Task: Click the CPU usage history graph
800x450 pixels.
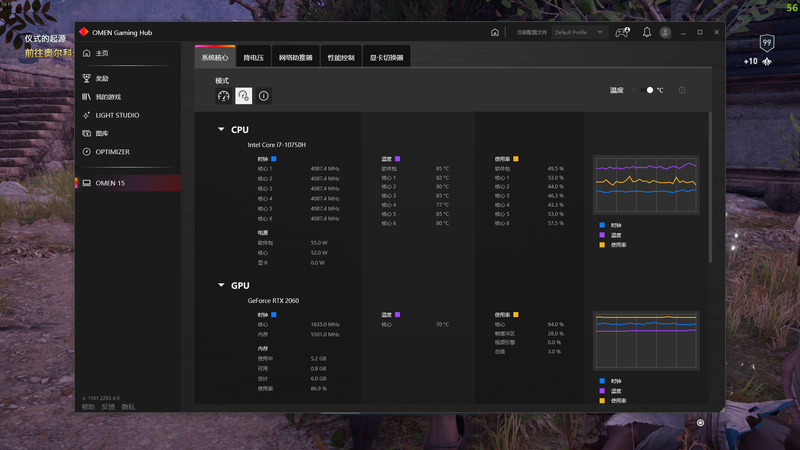Action: click(645, 184)
